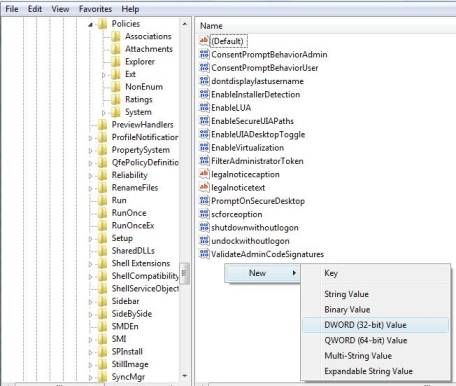
Task: Select String Value in New submenu
Action: [346, 294]
